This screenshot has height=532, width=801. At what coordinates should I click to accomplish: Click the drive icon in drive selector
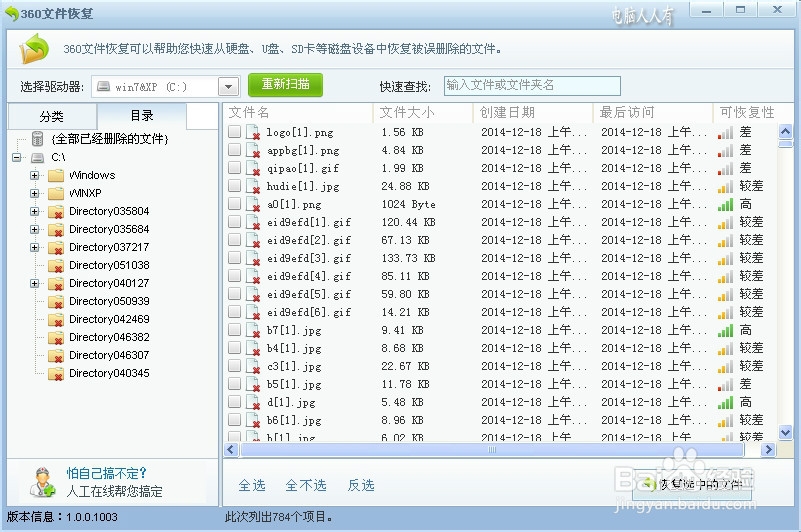(x=104, y=86)
